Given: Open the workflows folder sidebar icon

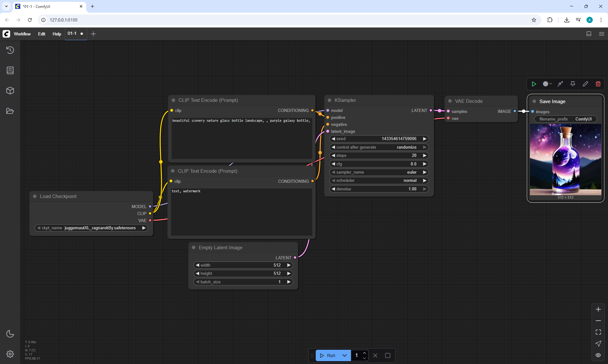Looking at the screenshot, I should tap(10, 111).
